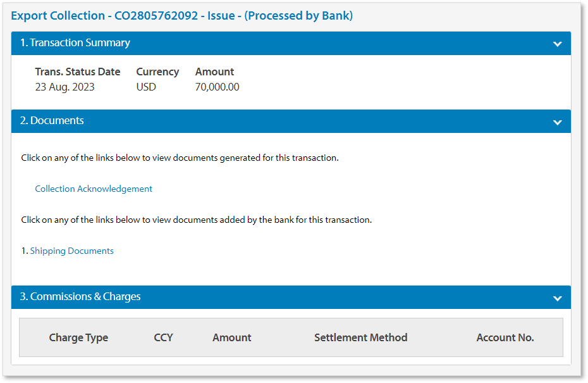
Task: View the Shipping Documents link
Action: click(71, 251)
